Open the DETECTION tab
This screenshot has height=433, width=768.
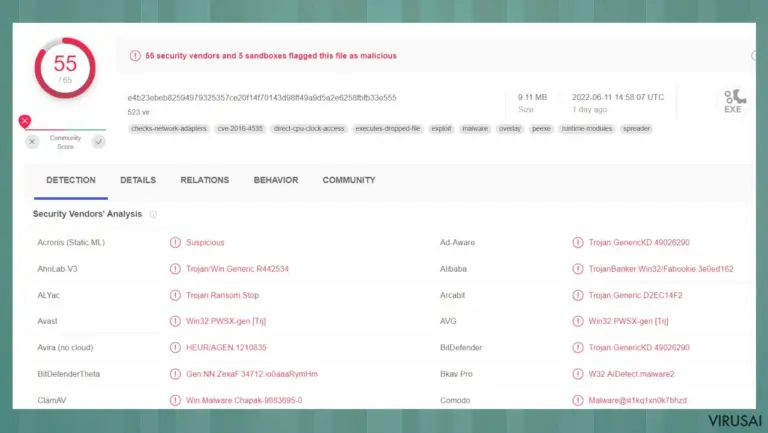coord(71,180)
